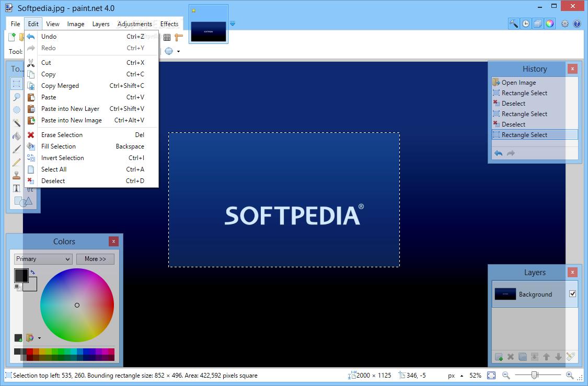Toggle the Layers window button
The image size is (588, 386).
[x=538, y=24]
